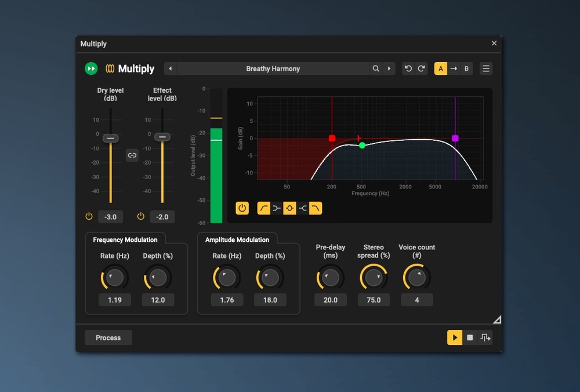Click the Frequency Modulation Depth knob
Viewport: 580px width, 392px height.
(158, 277)
